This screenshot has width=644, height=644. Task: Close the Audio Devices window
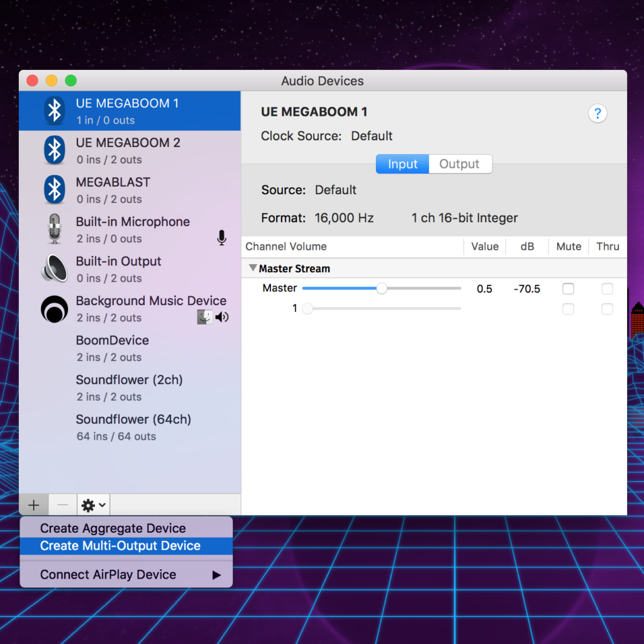(33, 80)
